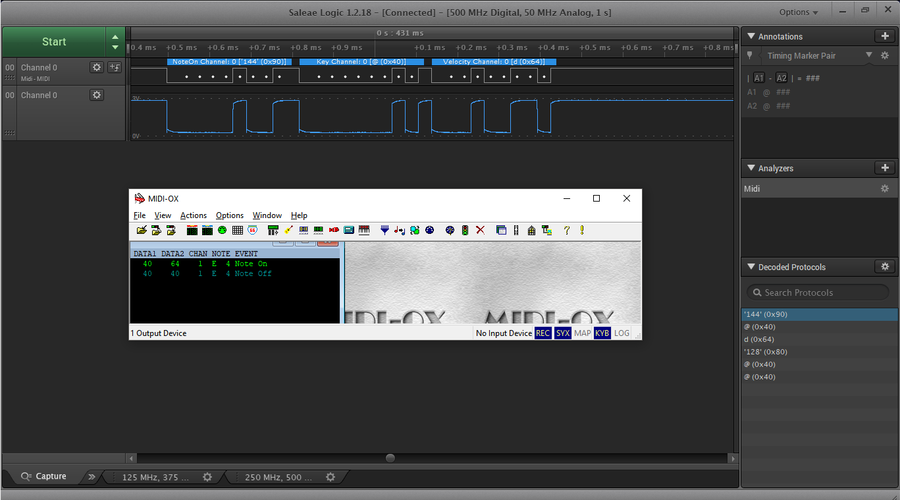Add a new annotation with plus button
900x500 pixels.
pos(884,36)
